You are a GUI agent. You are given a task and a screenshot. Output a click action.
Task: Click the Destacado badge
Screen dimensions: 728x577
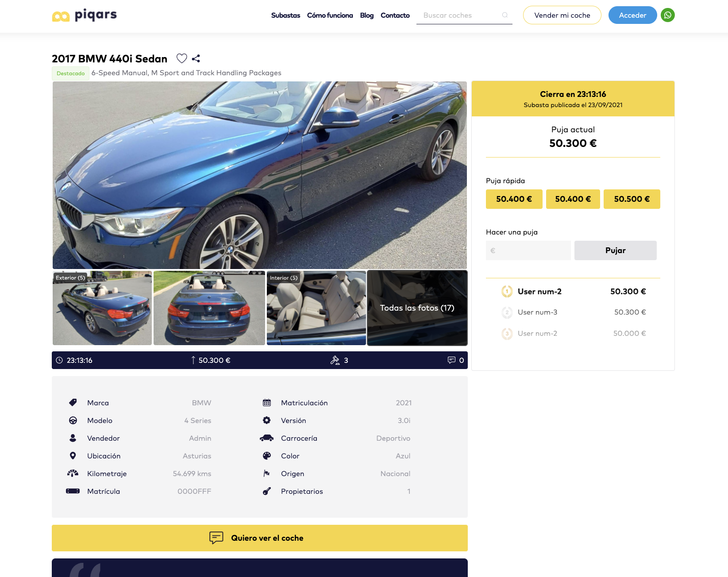(71, 73)
